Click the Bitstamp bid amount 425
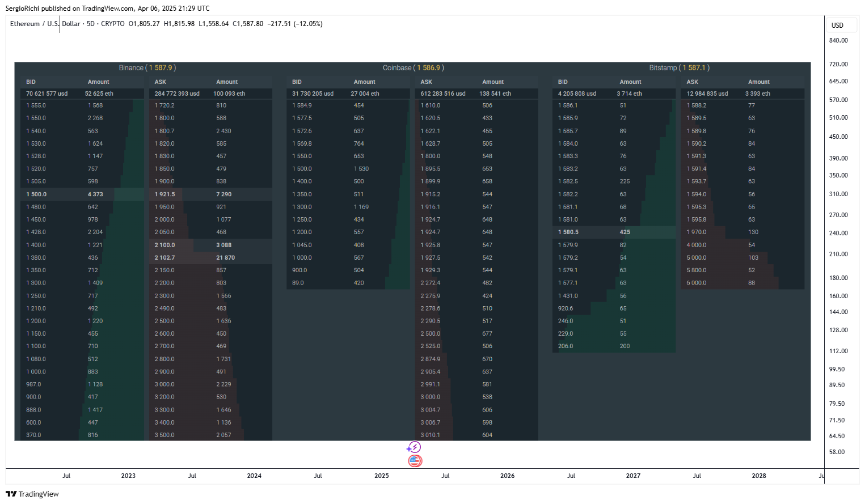 click(625, 232)
